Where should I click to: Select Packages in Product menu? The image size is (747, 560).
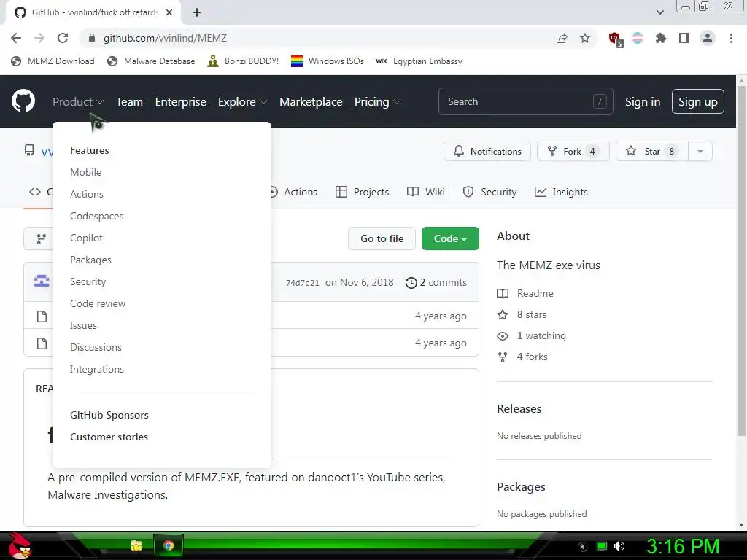tap(90, 260)
